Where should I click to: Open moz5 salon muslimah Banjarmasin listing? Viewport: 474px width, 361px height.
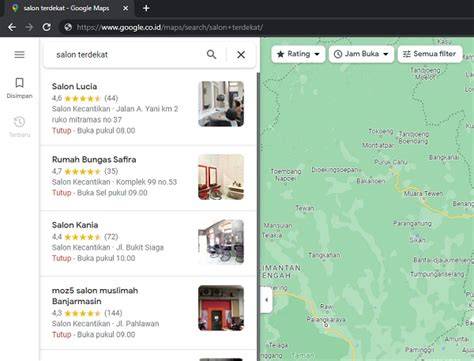[148, 312]
